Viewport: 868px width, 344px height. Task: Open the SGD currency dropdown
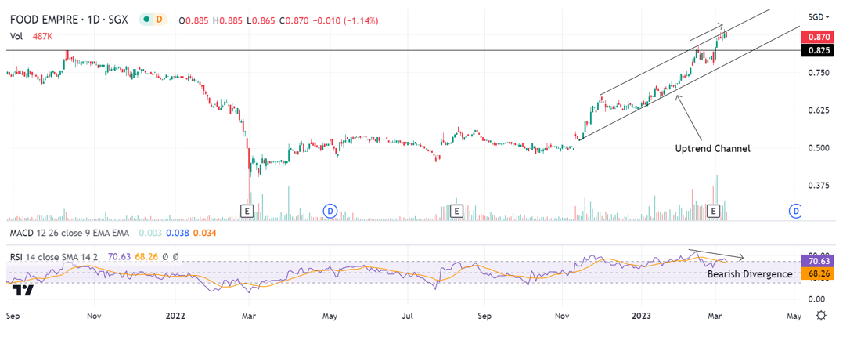819,17
